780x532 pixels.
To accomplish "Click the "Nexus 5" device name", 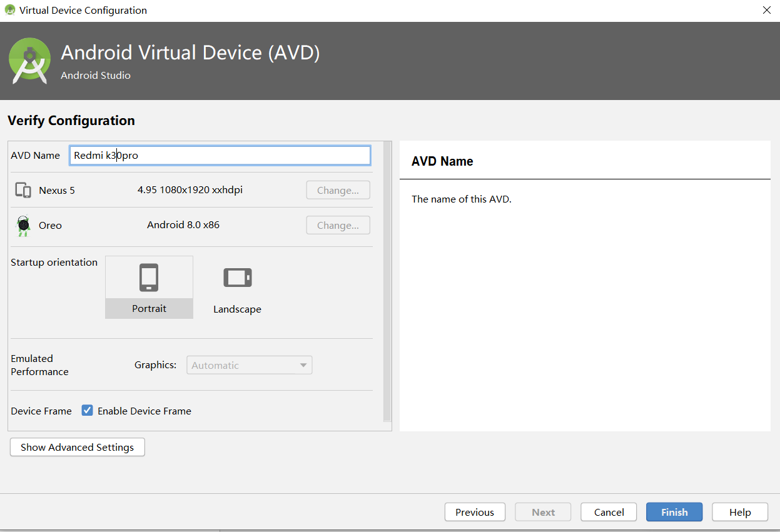I will [x=57, y=191].
